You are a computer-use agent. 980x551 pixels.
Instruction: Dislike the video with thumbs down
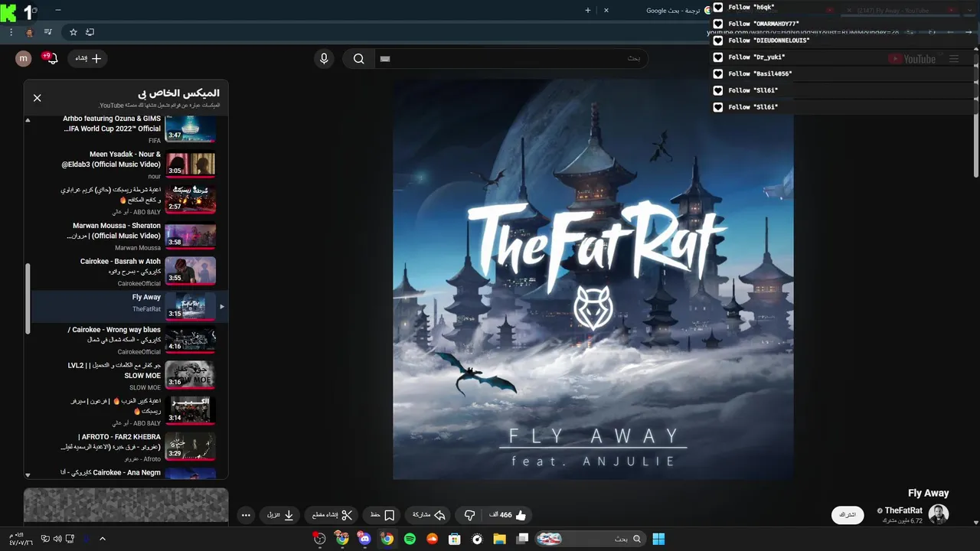[470, 515]
